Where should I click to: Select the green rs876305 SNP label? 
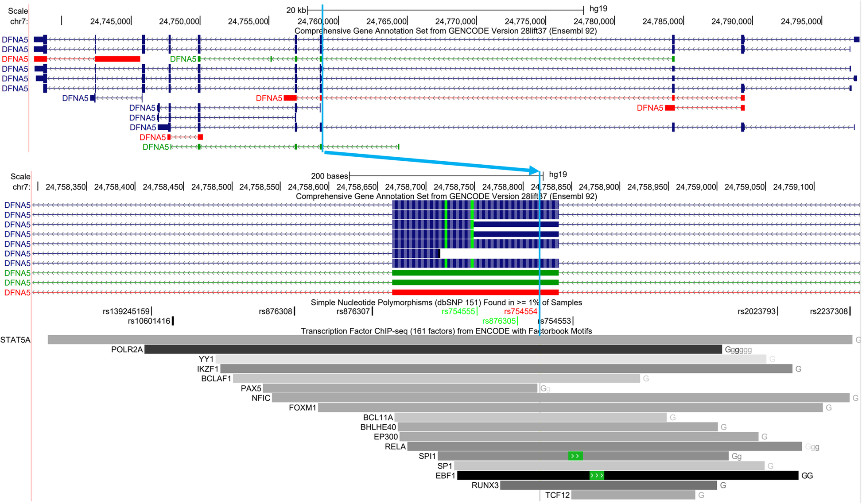[x=499, y=321]
